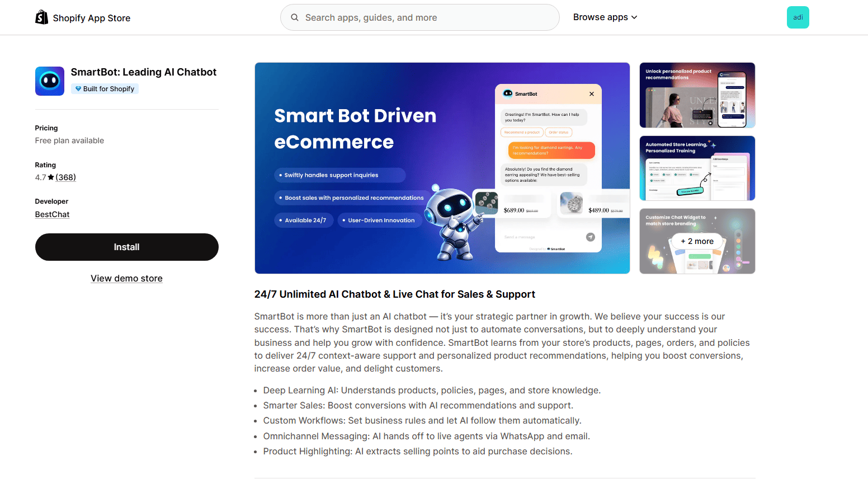Open the View demo store link

(x=126, y=278)
